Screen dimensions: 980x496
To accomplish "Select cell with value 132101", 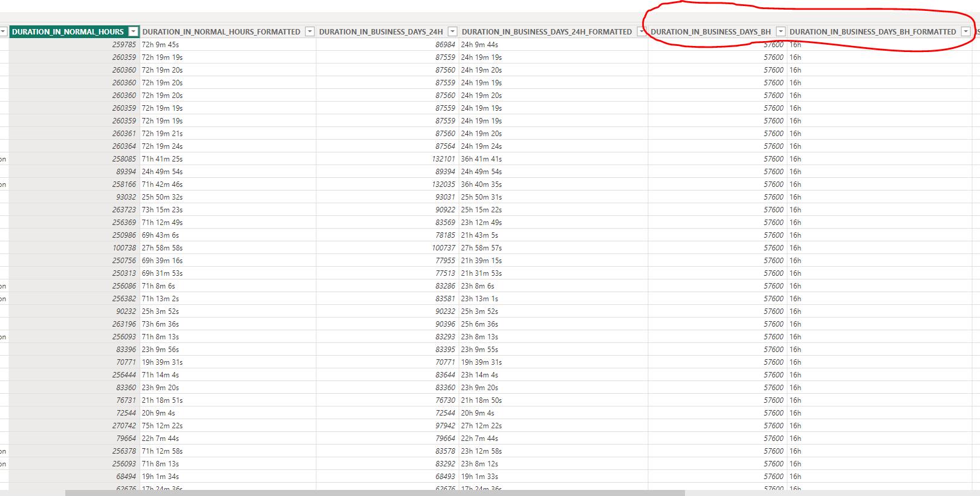I will (388, 159).
